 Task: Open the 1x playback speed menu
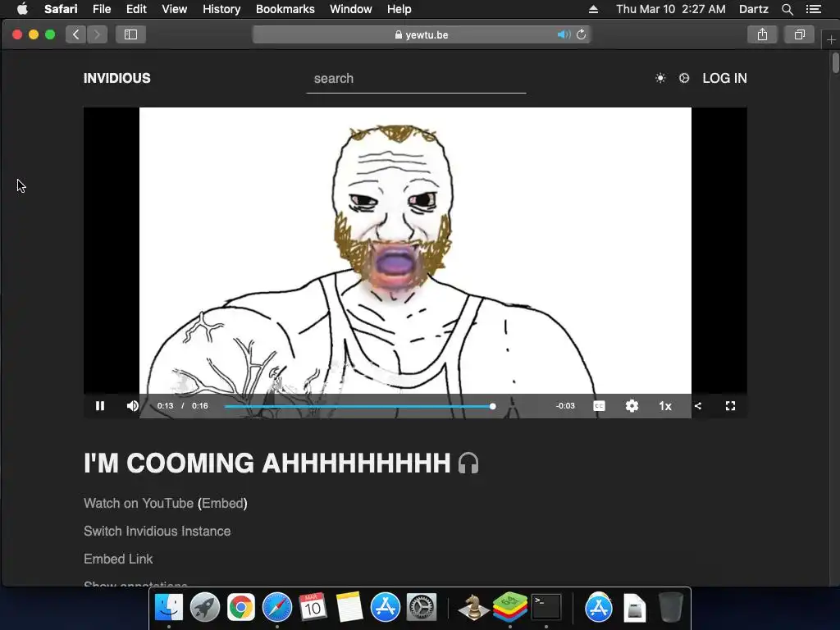(664, 406)
